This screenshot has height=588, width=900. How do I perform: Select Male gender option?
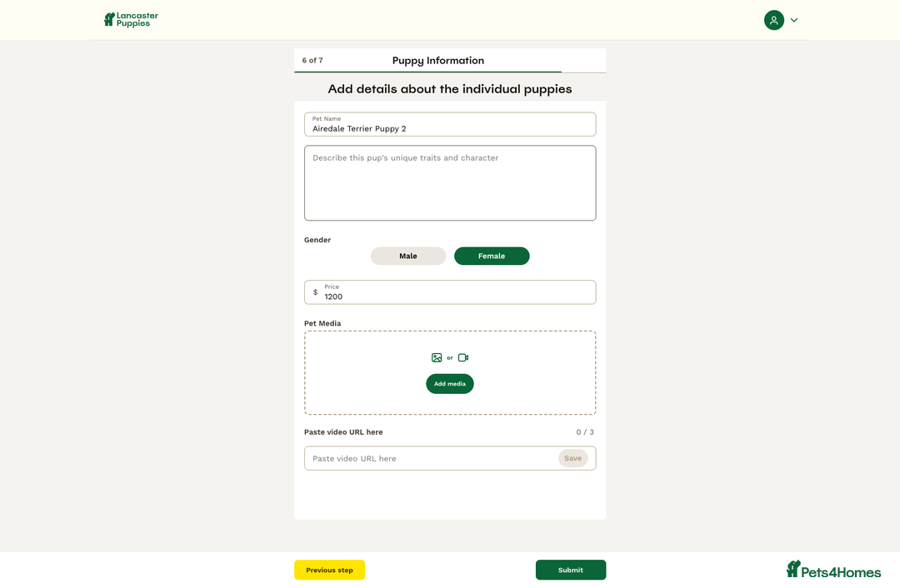point(408,257)
